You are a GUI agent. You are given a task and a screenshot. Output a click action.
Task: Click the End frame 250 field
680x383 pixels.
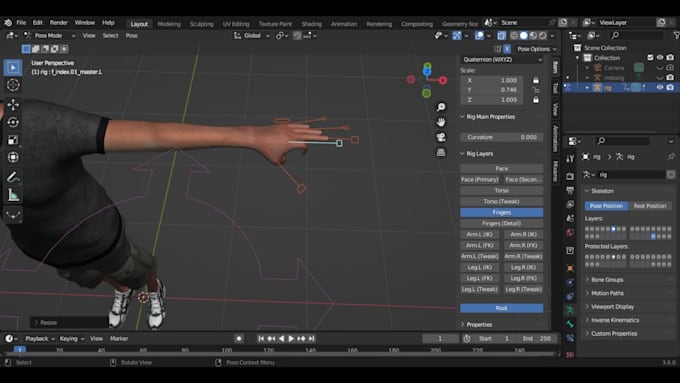(x=537, y=338)
